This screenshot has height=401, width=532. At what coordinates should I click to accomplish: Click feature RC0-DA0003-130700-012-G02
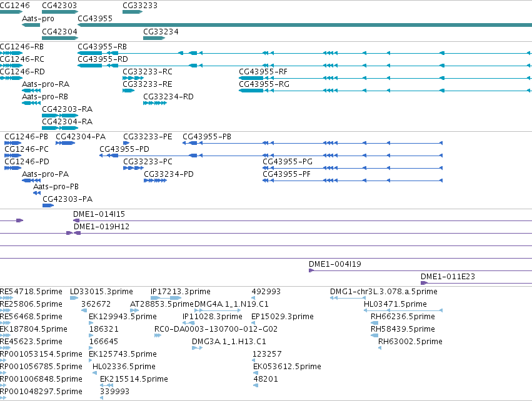pos(216,329)
